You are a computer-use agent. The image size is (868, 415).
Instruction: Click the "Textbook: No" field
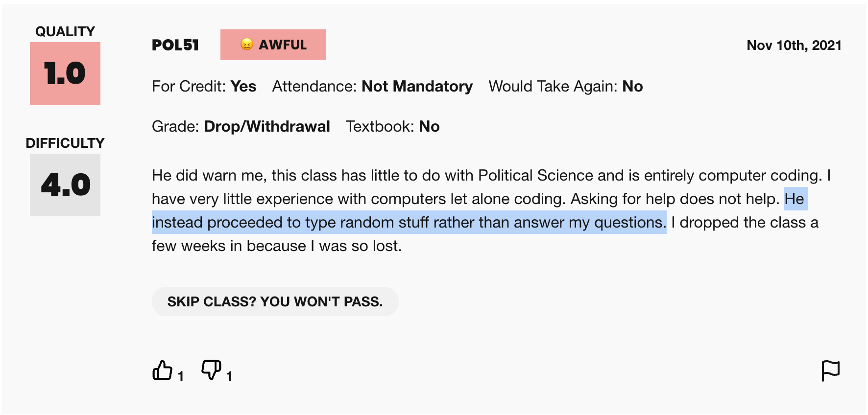click(392, 127)
